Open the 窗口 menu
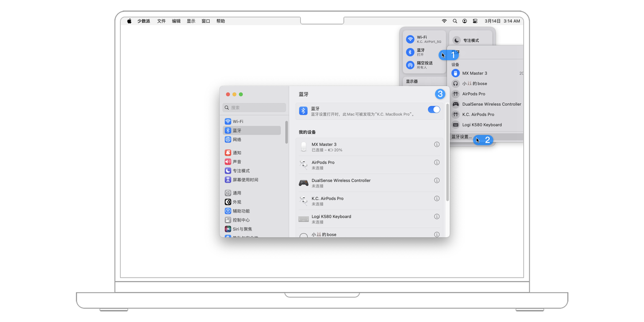Viewport: 644px width, 322px height. 206,21
